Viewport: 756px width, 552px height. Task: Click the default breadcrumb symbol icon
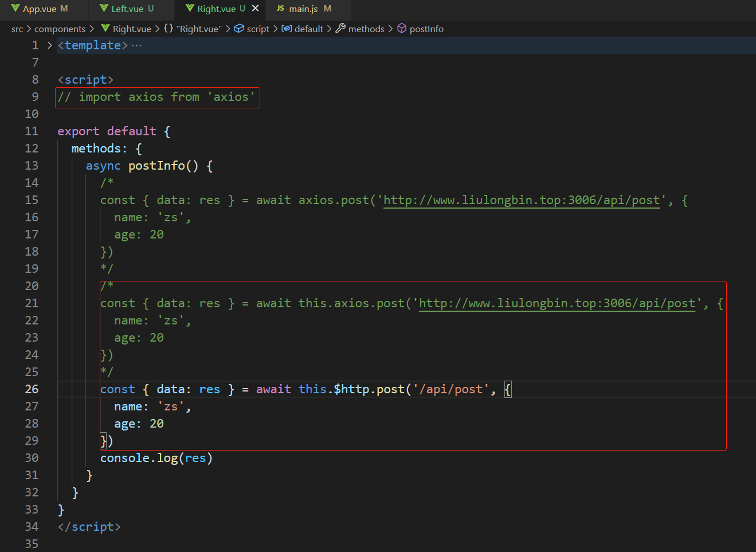(287, 29)
